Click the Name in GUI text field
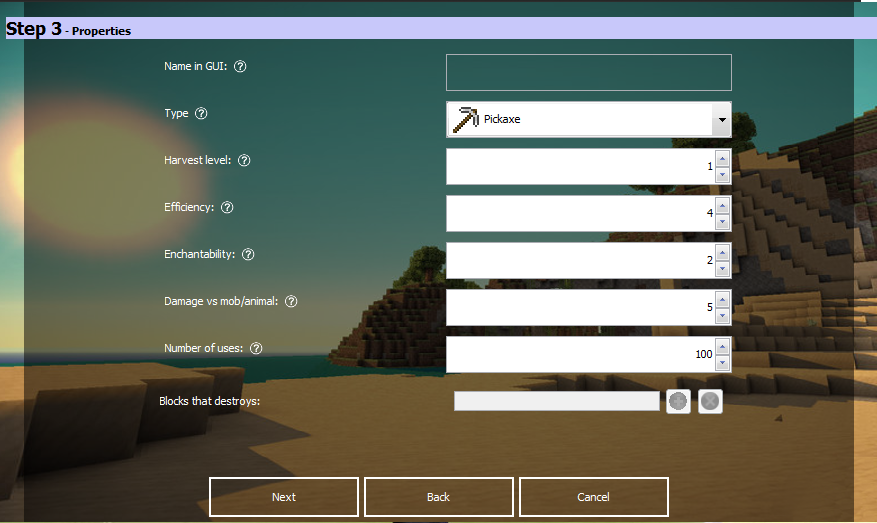This screenshot has width=877, height=523. [588, 73]
